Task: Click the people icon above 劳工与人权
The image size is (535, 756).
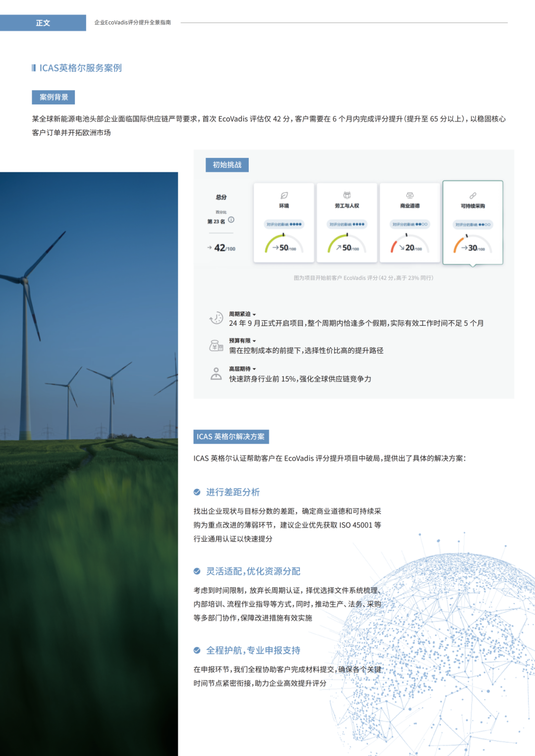Action: click(x=347, y=196)
